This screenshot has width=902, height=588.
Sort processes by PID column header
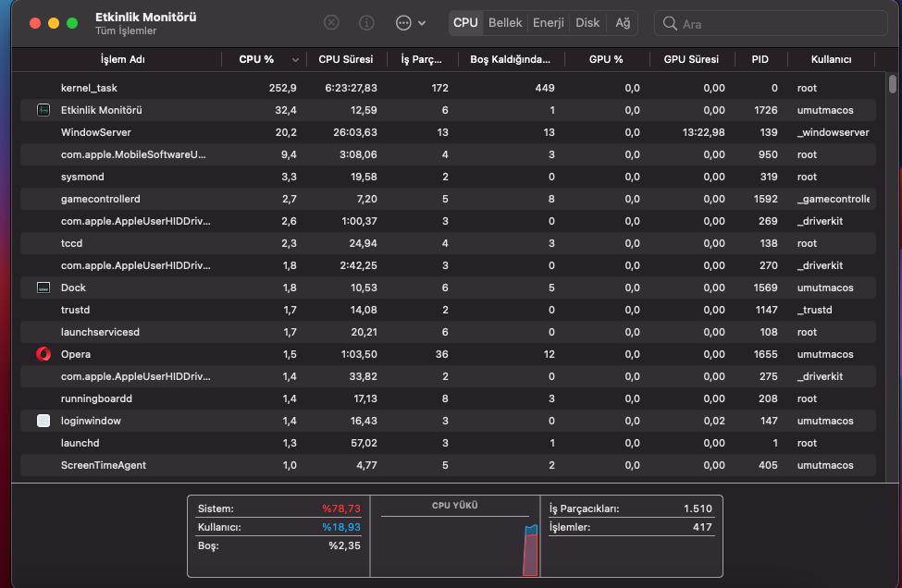point(760,59)
